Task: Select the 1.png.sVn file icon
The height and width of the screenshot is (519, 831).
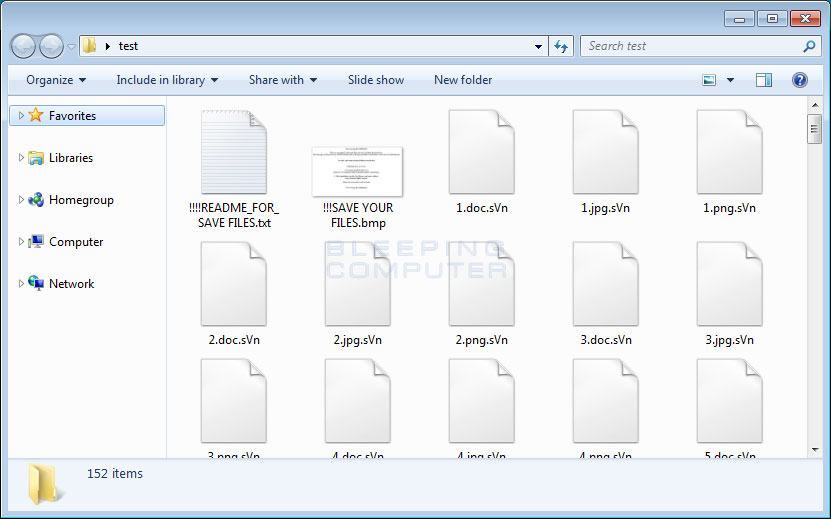Action: pyautogui.click(x=730, y=152)
